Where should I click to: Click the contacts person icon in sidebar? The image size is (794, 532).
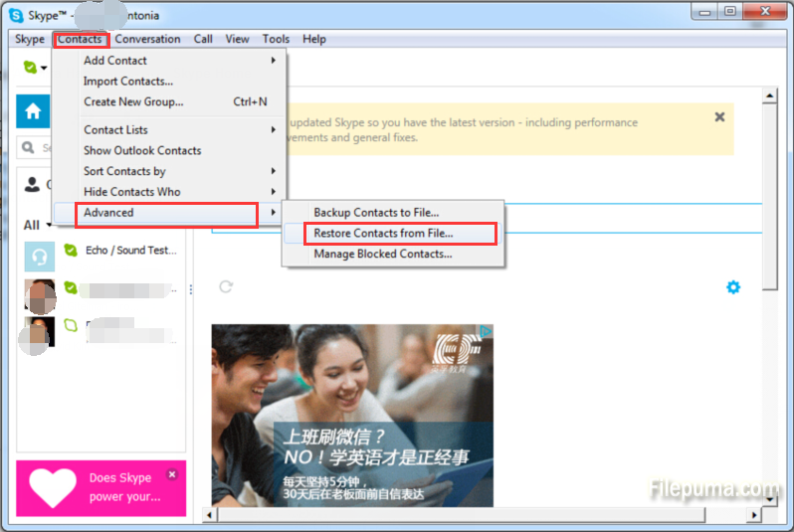[33, 184]
